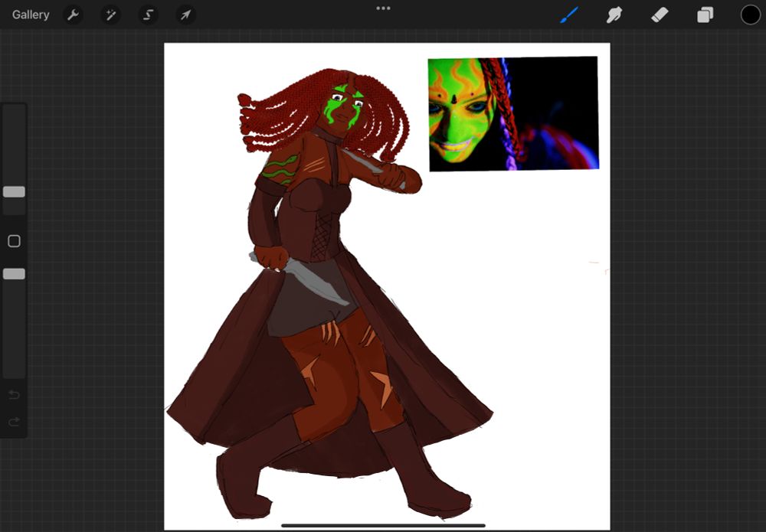Tap the brush opacity slider
The width and height of the screenshot is (766, 532).
pos(13,273)
